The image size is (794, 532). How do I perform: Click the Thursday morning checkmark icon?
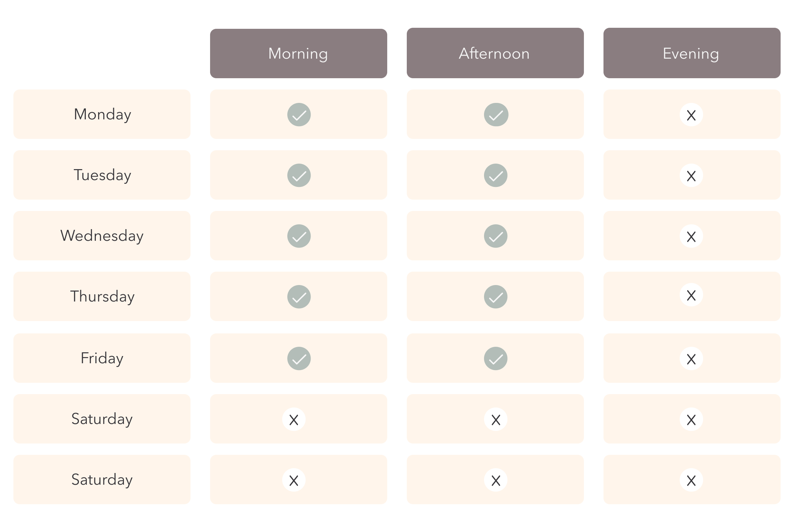299,297
